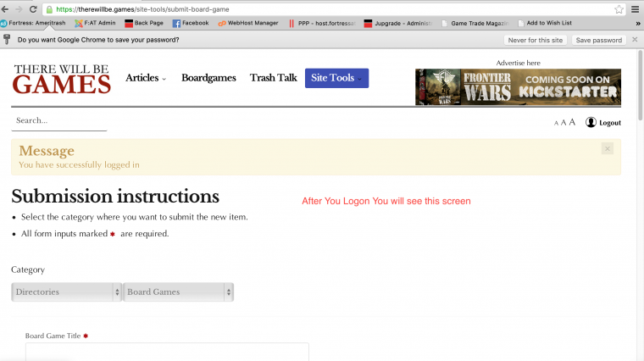Close the Message notification box
This screenshot has width=644, height=361.
pos(607,148)
